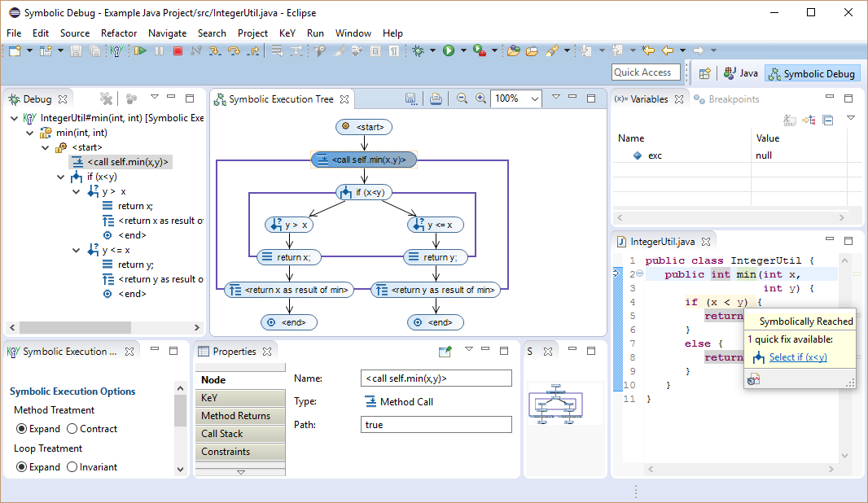Click the 'Select if (x<y)' quick fix link
This screenshot has height=503, width=868.
(x=798, y=357)
